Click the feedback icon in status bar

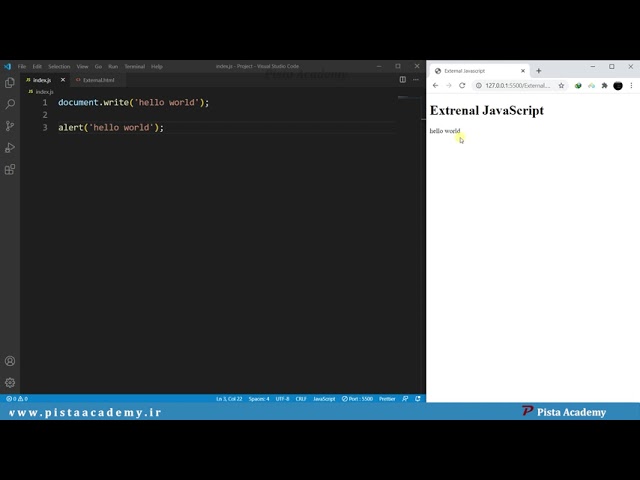click(405, 399)
